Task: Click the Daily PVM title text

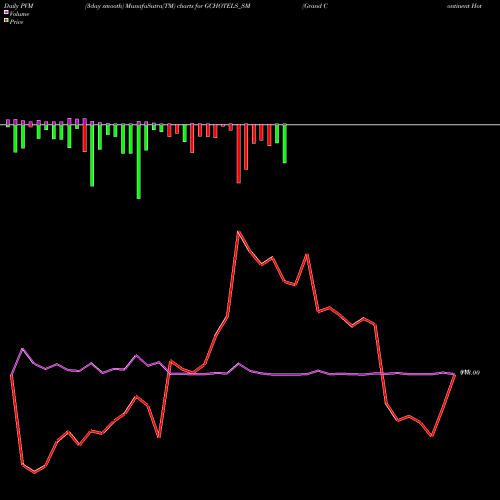Action: pos(19,6)
